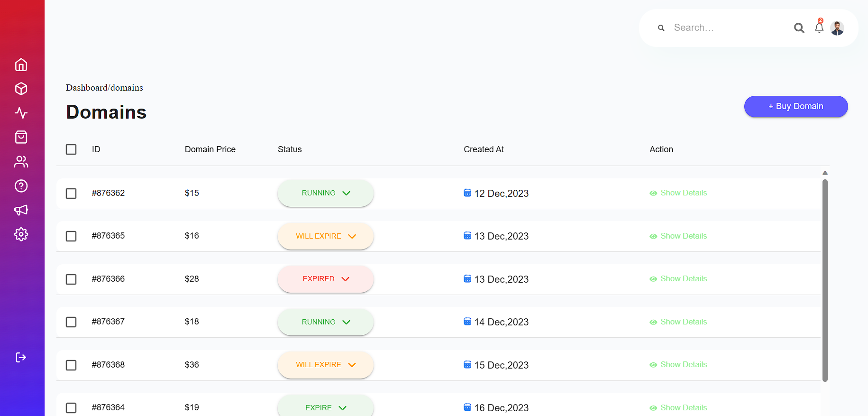The width and height of the screenshot is (868, 416).
Task: Click the cube package icon in sidebar
Action: click(x=21, y=89)
